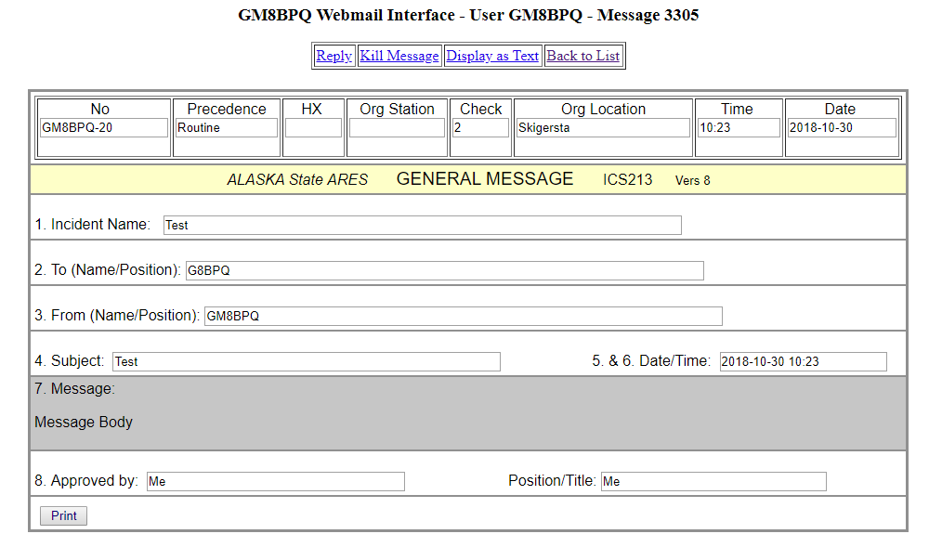
Task: Click the empty Org Station field
Action: 397,126
